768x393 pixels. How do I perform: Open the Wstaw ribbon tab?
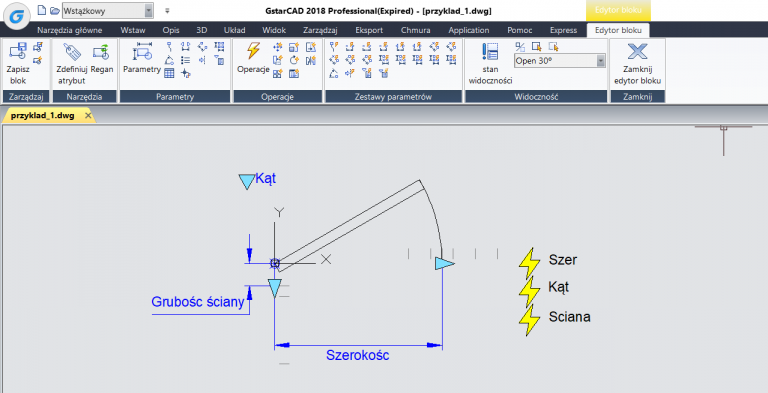(133, 30)
